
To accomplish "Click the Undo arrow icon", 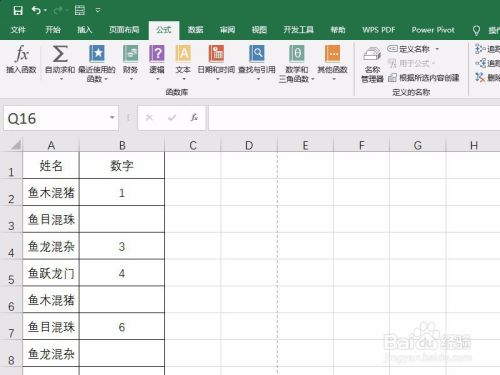I will (36, 10).
